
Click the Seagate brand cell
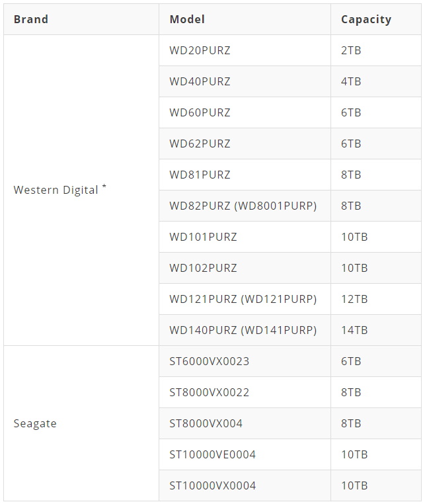tap(81, 424)
